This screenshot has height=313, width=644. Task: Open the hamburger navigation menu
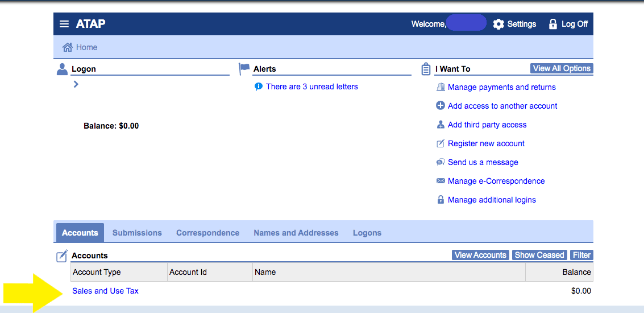pyautogui.click(x=64, y=24)
